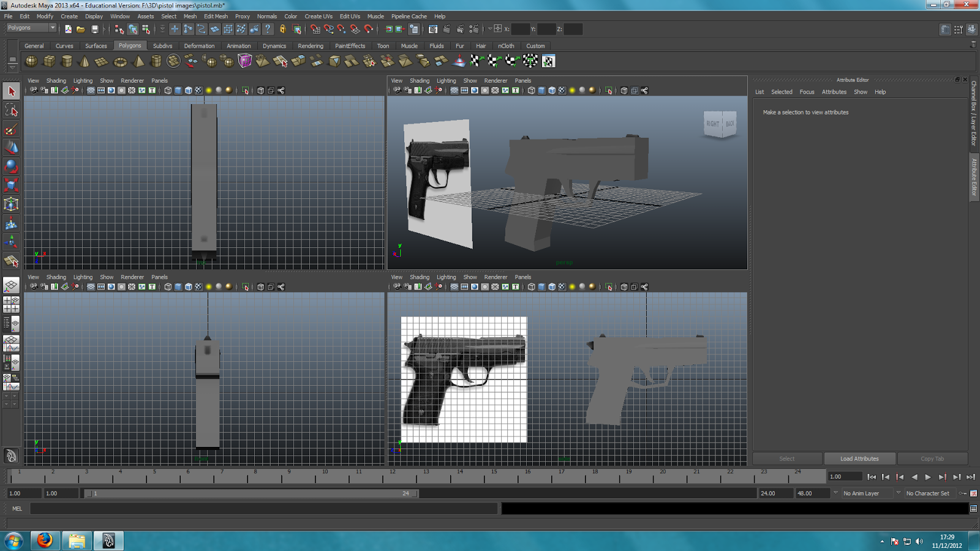Select the Lasso selection tool
Image resolution: width=980 pixels, height=551 pixels.
[10, 111]
